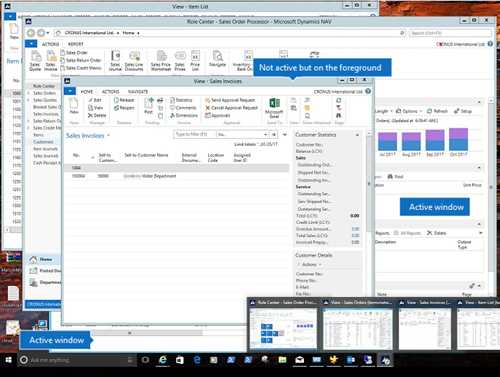The width and height of the screenshot is (500, 377).
Task: Open the application menu dropdown in Sales Invoices
Action: 70,91
